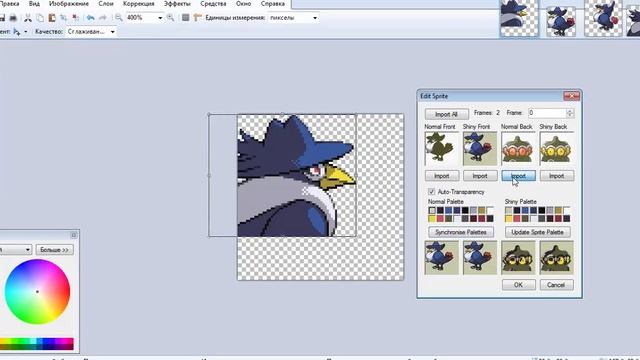
Task: Open the 400% zoom level dropdown
Action: 160,18
